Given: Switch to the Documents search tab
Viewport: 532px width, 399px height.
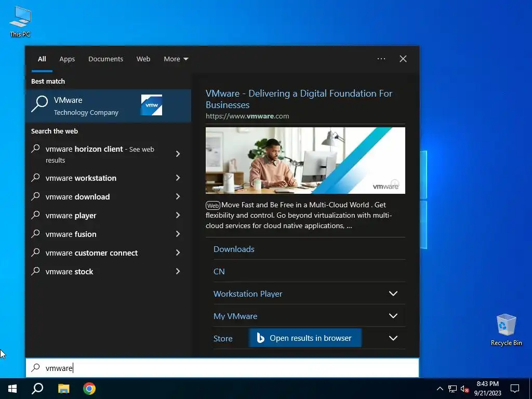Looking at the screenshot, I should click(x=105, y=59).
